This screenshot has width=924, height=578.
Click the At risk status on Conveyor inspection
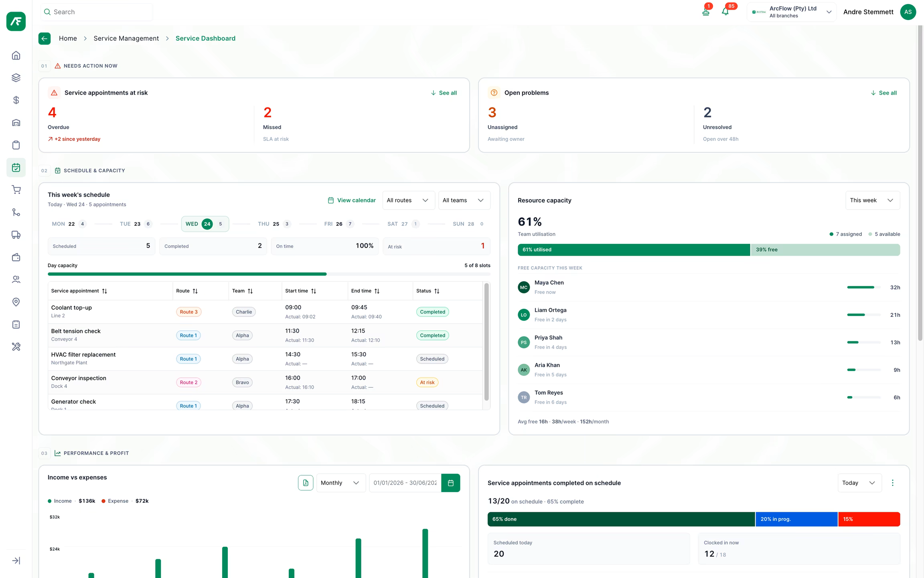427,382
